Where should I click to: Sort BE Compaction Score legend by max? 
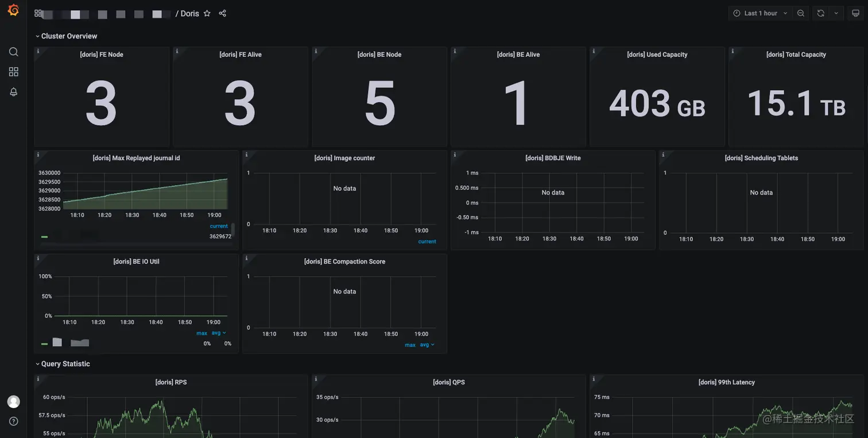click(410, 345)
